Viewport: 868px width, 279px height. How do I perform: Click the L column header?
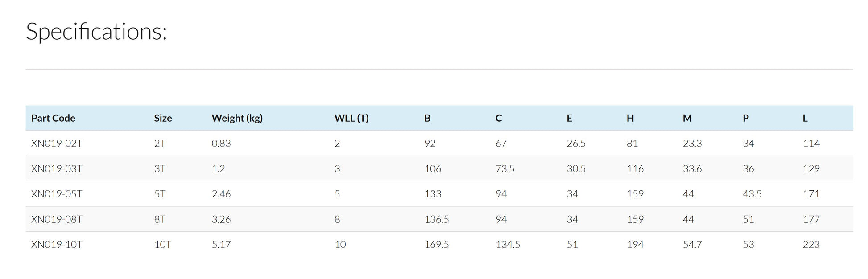[805, 118]
